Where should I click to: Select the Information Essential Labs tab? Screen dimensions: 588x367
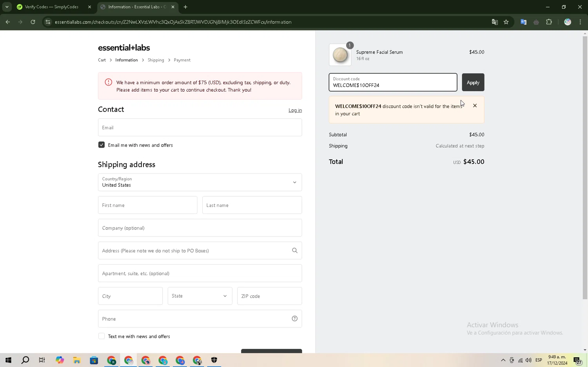(x=137, y=7)
